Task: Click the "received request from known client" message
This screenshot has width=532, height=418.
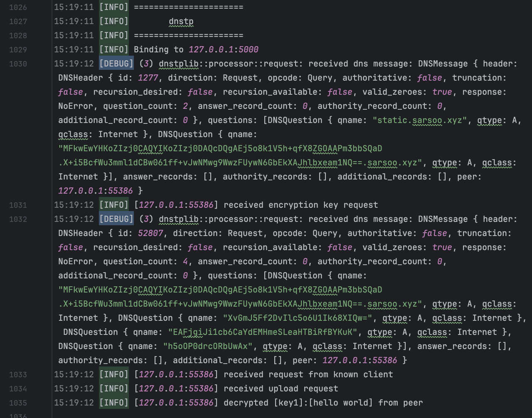Action: tap(308, 375)
